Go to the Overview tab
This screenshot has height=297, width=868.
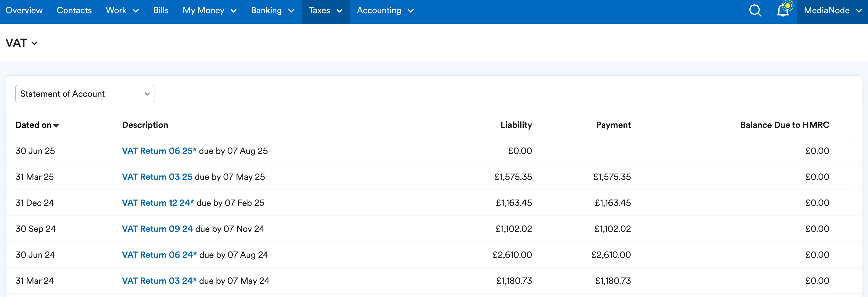24,11
